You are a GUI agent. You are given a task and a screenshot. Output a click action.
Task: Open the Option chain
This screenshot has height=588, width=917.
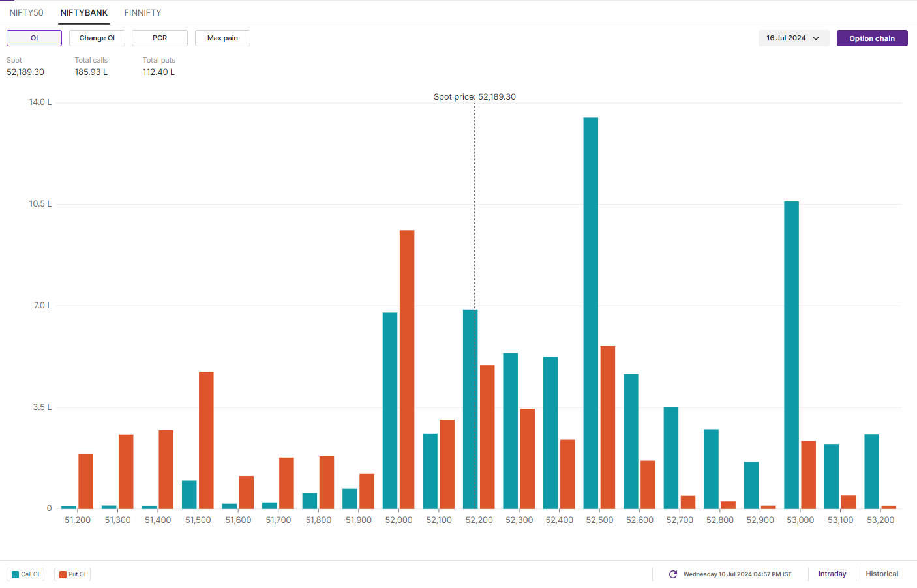click(x=872, y=38)
